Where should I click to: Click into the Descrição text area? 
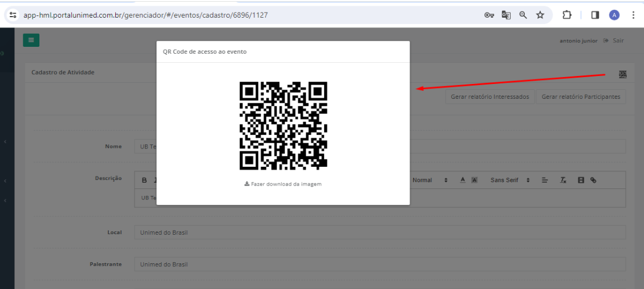(380, 198)
